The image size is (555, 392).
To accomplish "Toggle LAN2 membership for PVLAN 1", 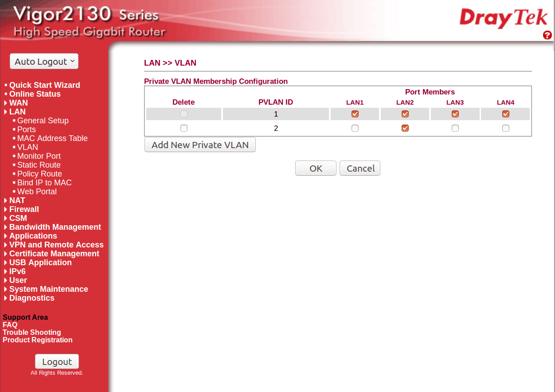I will [x=405, y=114].
